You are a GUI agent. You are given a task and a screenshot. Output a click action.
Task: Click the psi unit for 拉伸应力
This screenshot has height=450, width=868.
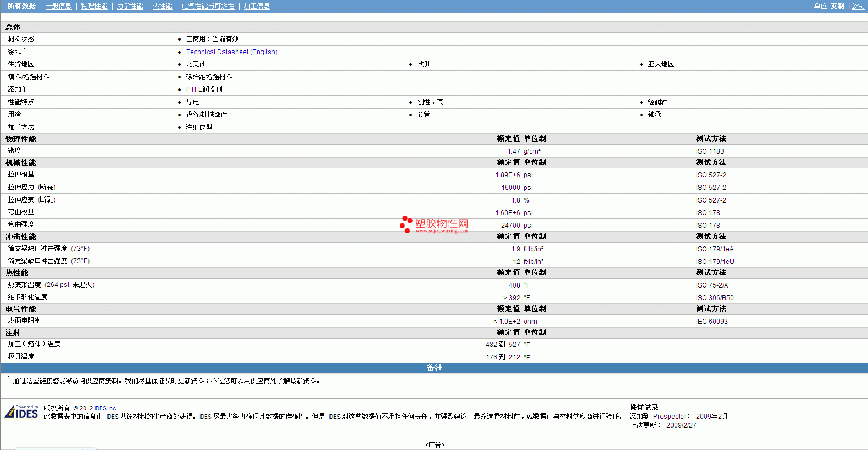[x=528, y=188]
